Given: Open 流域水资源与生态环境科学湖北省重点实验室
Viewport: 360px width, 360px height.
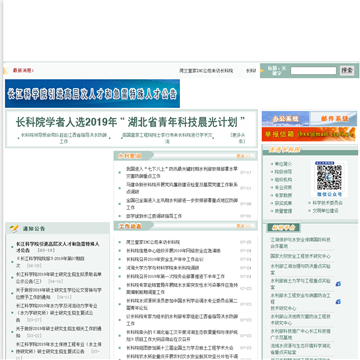Looking at the screenshot, I should click(x=301, y=349).
